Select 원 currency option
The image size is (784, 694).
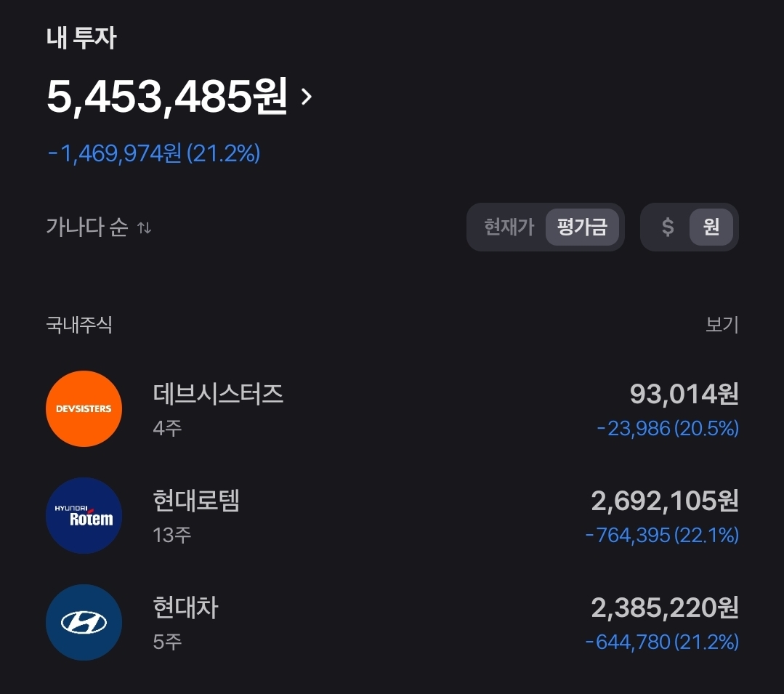pos(711,227)
